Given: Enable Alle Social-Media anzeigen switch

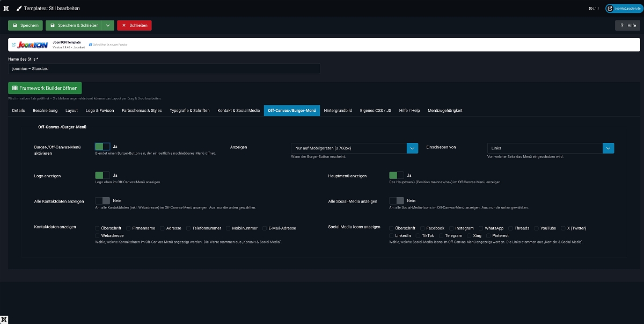Looking at the screenshot, I should pos(397,201).
